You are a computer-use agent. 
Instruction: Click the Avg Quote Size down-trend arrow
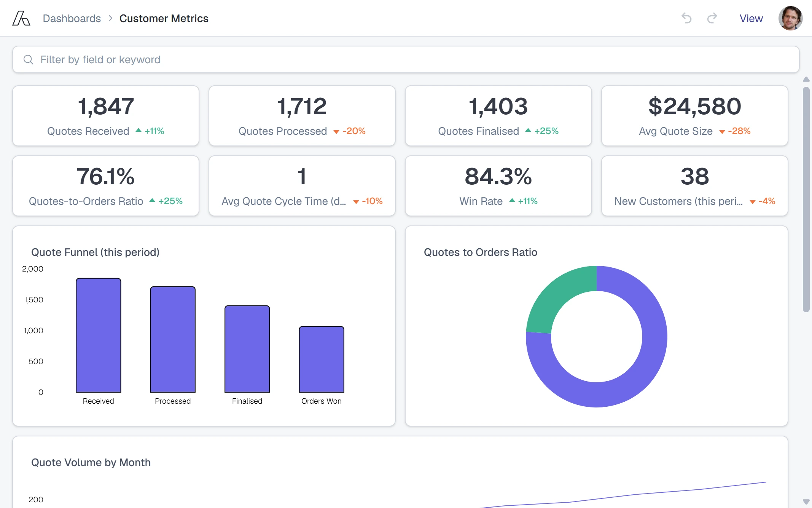[722, 132]
